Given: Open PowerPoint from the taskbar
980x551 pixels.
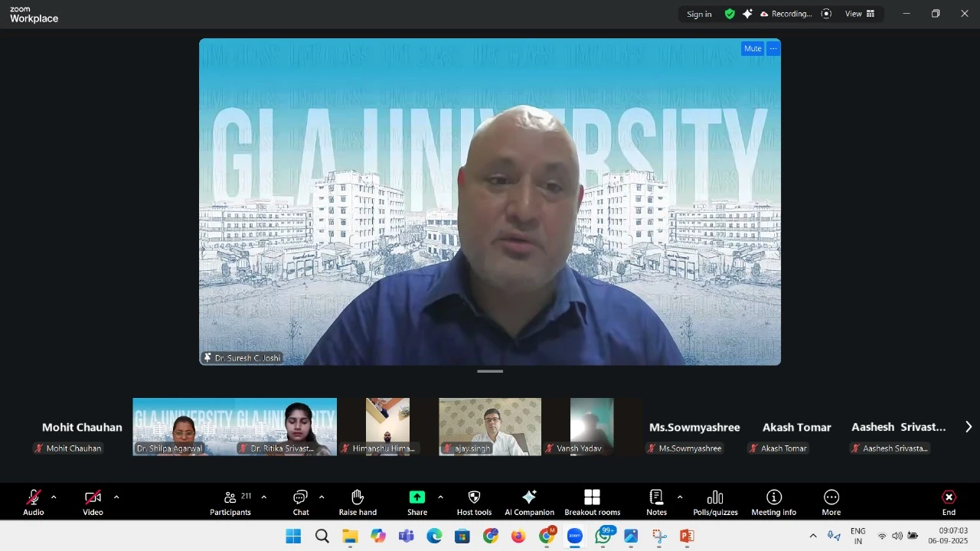Looking at the screenshot, I should pyautogui.click(x=687, y=536).
